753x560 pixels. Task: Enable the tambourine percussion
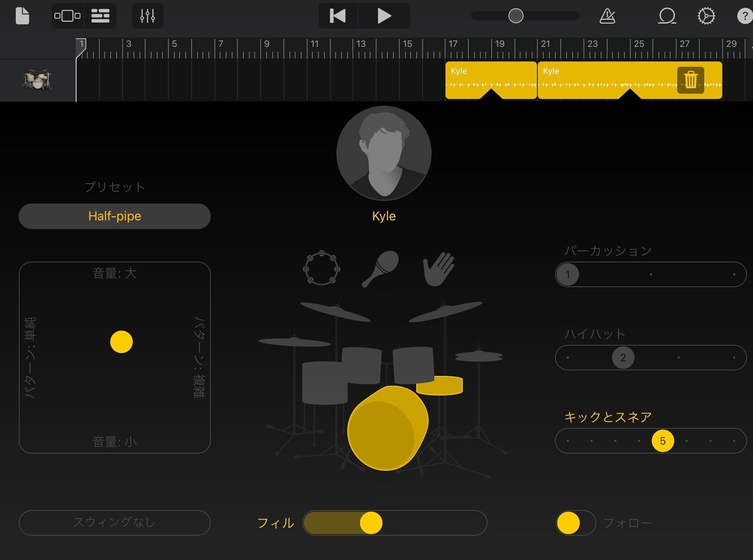[321, 268]
